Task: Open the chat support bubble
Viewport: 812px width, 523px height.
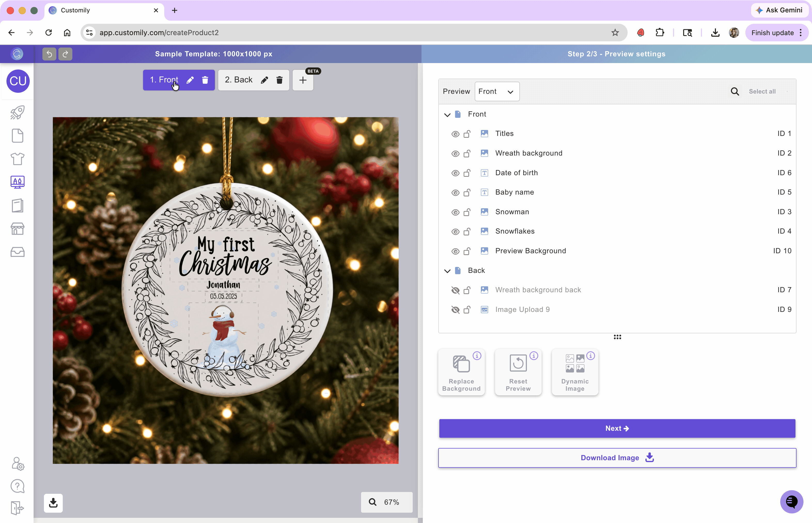Action: click(x=792, y=501)
